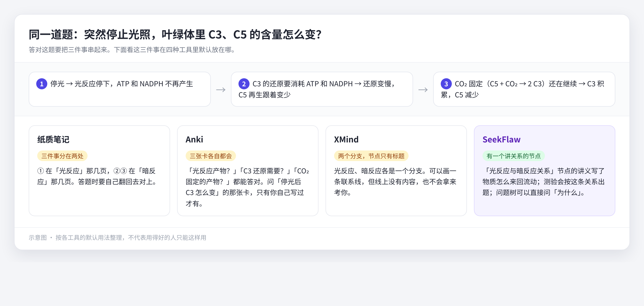Click the numbered circle 2 badge
This screenshot has width=644, height=306.
pyautogui.click(x=244, y=84)
